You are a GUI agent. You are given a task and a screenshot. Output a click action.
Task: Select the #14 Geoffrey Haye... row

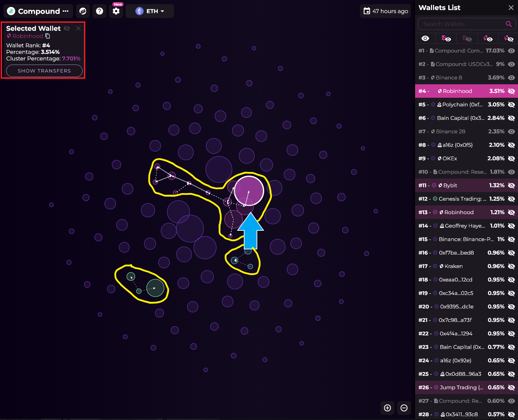point(467,226)
